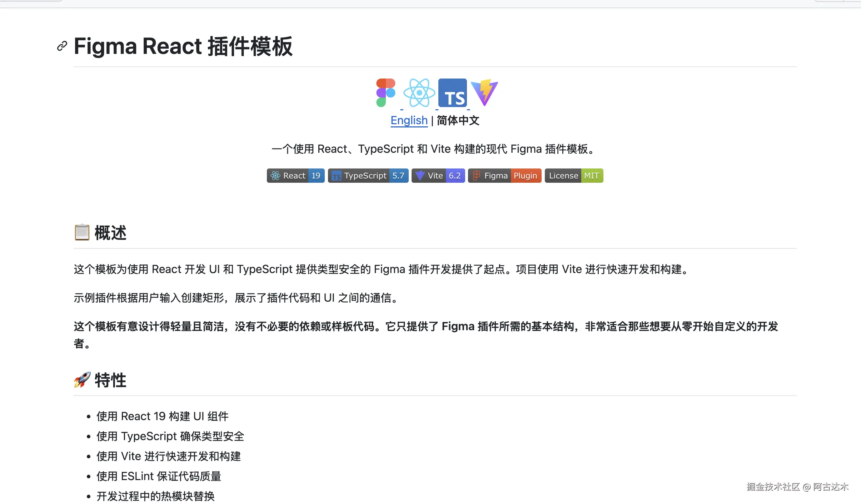
Task: Click the Figma logo icon
Action: coord(385,93)
